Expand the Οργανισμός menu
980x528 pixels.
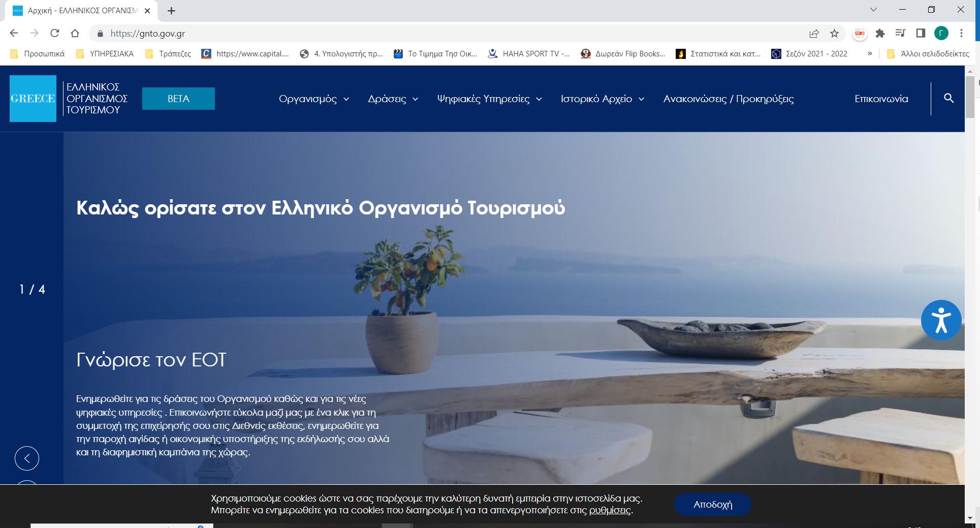313,99
